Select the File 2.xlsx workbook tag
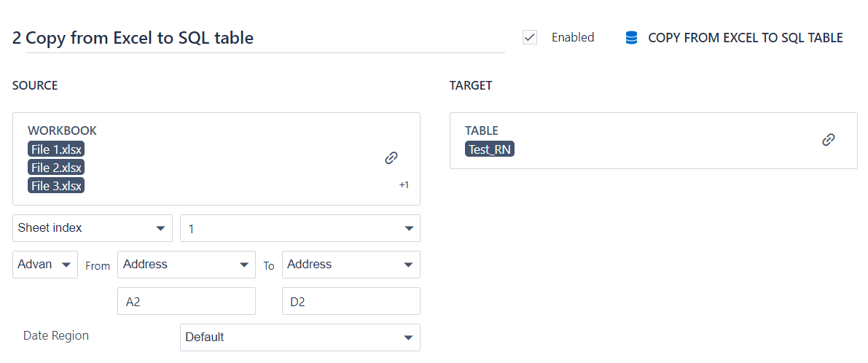 pos(56,168)
